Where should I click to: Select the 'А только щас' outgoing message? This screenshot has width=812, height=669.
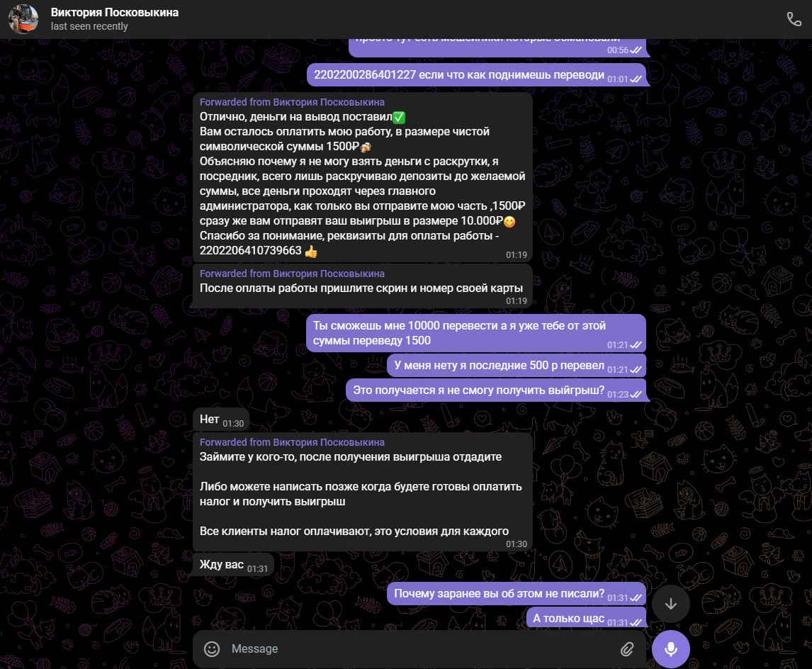tap(586, 618)
